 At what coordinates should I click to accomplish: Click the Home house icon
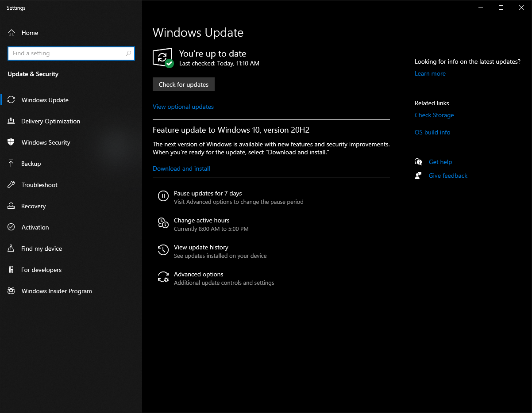tap(12, 33)
